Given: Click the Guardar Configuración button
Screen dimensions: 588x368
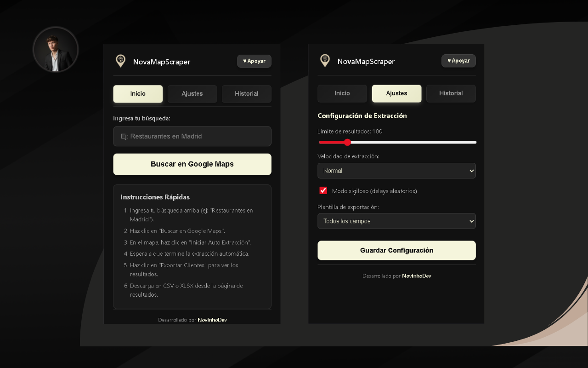Looking at the screenshot, I should tap(396, 250).
